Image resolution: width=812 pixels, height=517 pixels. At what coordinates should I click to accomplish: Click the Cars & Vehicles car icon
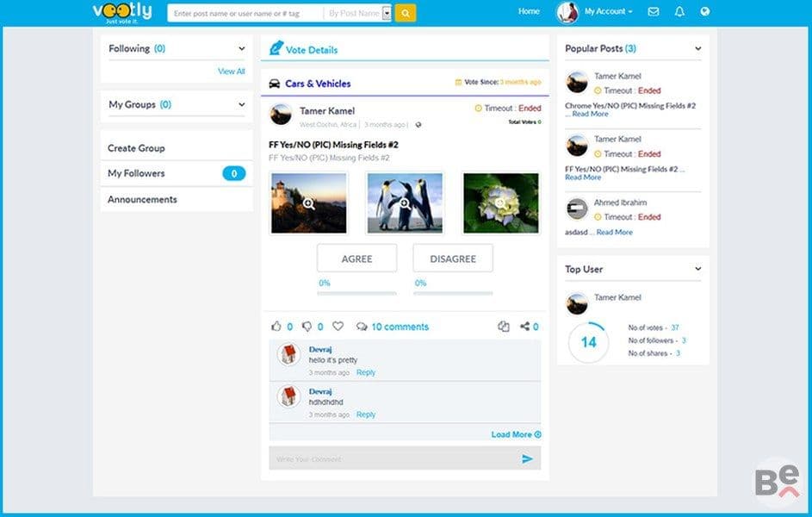[x=275, y=84]
